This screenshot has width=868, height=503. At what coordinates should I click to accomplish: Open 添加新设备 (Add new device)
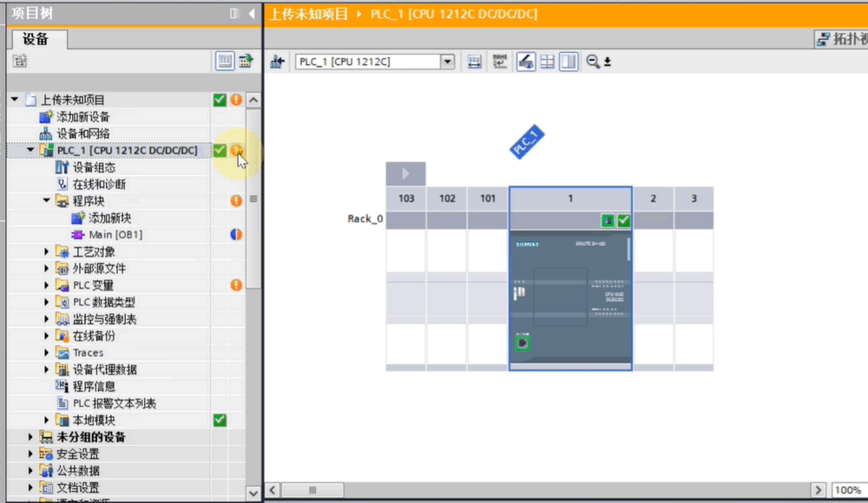click(82, 117)
